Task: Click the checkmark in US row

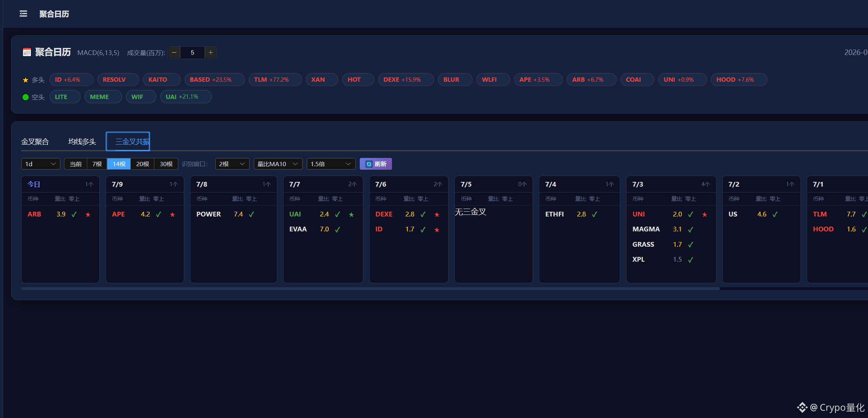Action: 775,214
